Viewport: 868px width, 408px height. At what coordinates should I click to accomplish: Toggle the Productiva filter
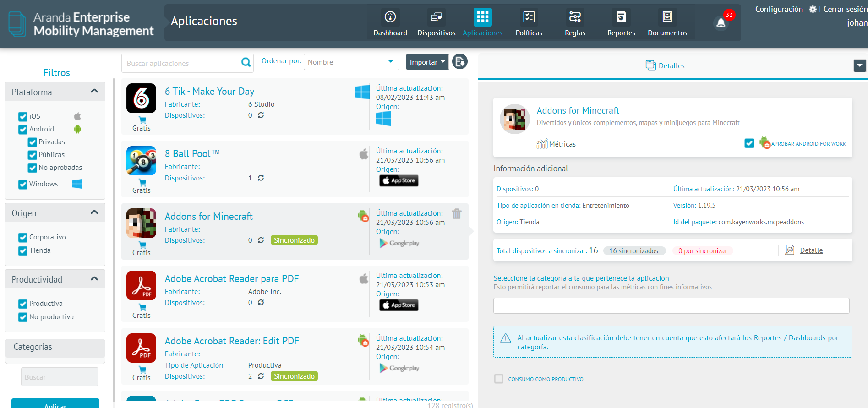pyautogui.click(x=23, y=304)
